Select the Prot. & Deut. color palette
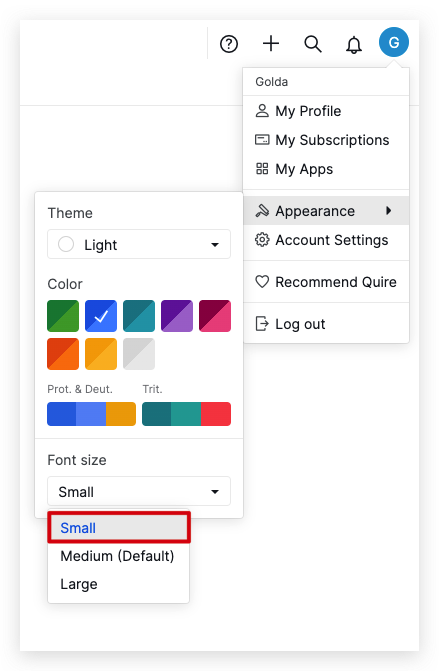This screenshot has height=671, width=439. coord(92,414)
